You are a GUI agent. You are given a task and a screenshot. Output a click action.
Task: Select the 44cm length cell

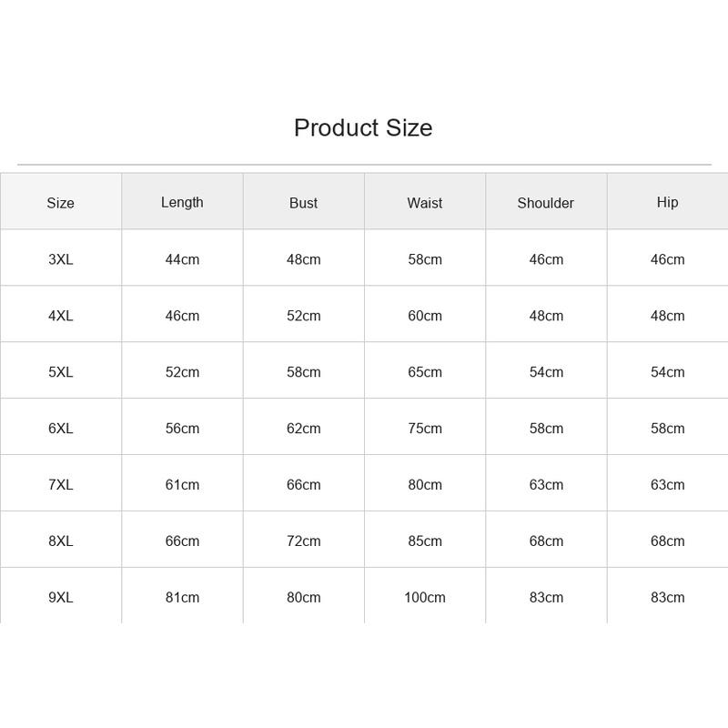[182, 259]
